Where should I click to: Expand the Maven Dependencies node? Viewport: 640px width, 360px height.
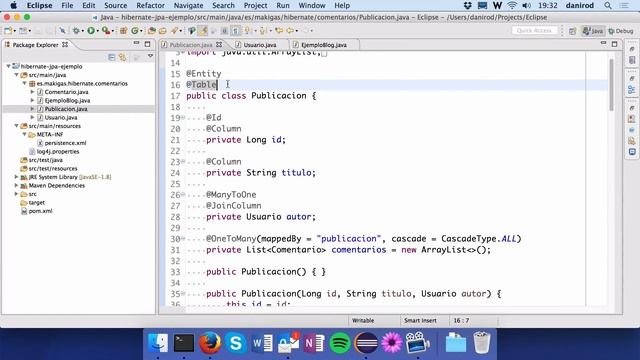[16, 185]
